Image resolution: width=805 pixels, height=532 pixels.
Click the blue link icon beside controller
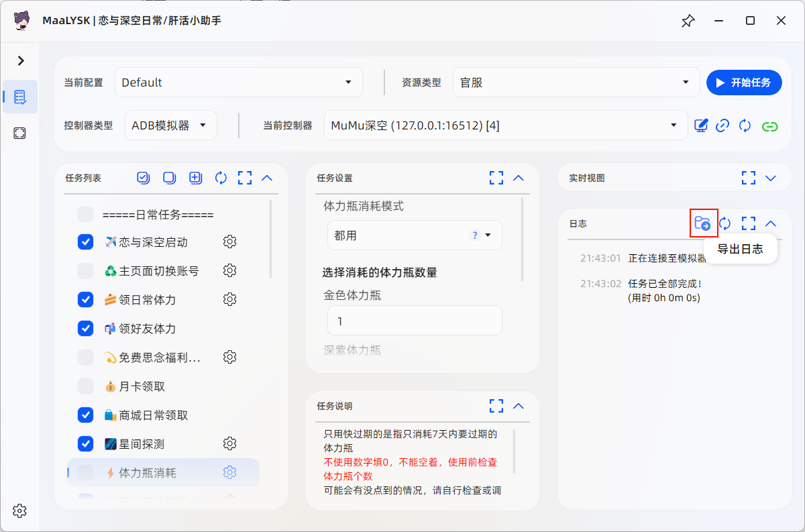(x=722, y=125)
